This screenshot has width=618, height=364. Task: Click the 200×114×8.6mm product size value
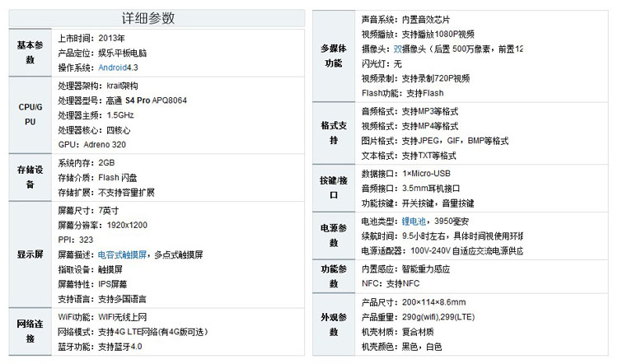click(x=434, y=301)
